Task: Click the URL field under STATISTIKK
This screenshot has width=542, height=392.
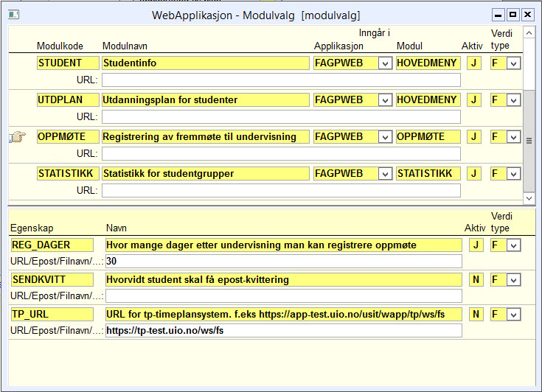Action: [x=281, y=191]
